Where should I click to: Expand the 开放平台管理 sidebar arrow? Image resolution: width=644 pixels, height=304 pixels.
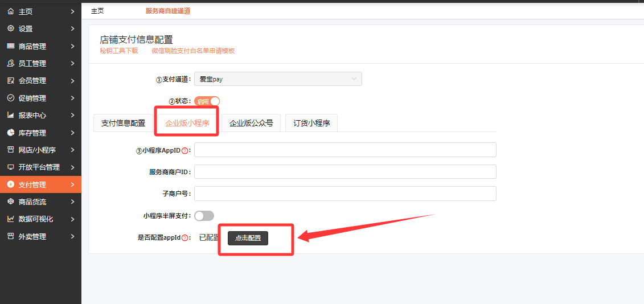point(72,167)
